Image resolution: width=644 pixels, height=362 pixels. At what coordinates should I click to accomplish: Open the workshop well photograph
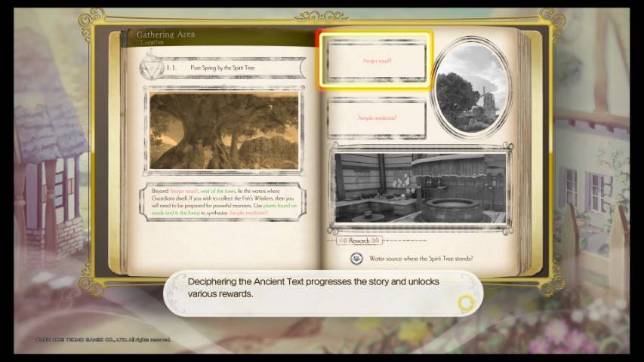point(421,188)
